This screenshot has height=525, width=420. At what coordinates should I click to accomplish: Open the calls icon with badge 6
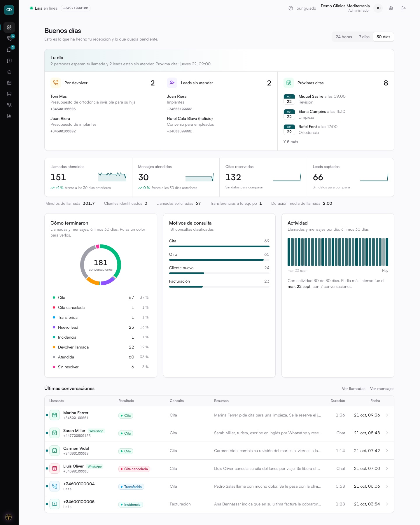point(9,38)
